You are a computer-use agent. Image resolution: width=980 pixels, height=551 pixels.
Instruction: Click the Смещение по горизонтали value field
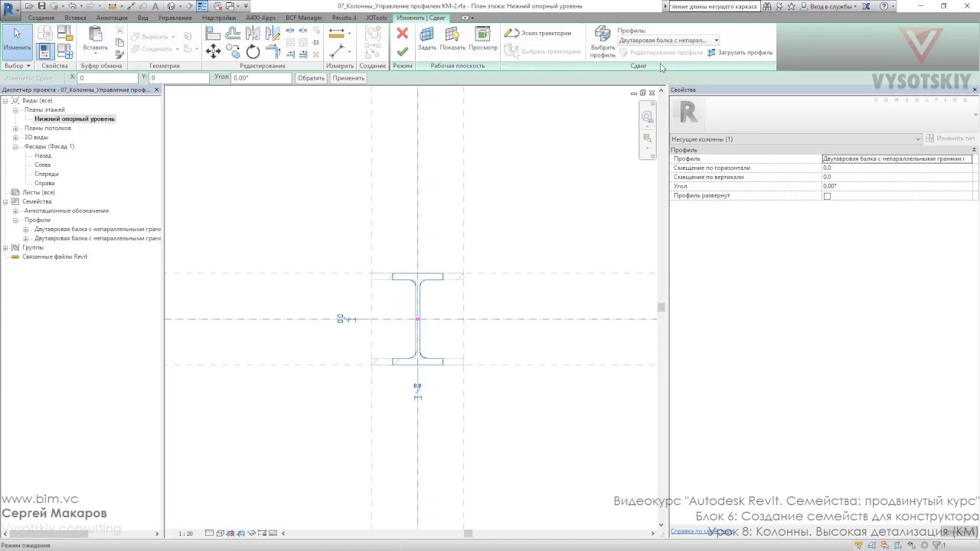pos(897,168)
